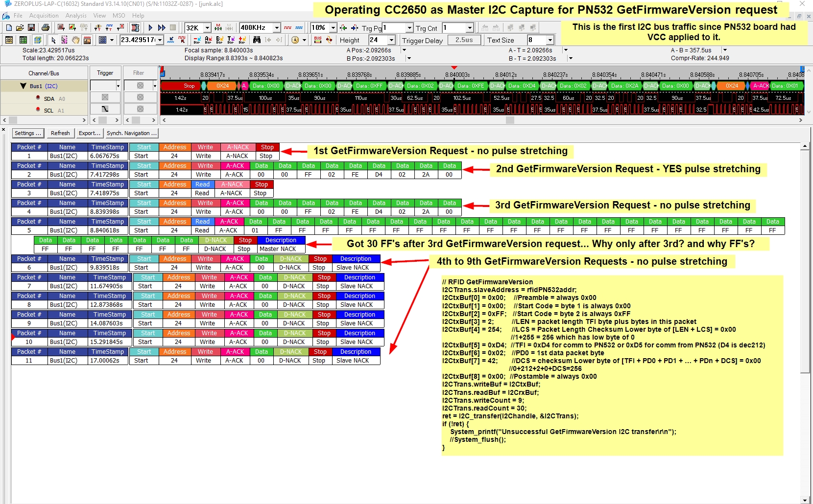Screen dimensions: 813x504
Task: Open the Acquisition menu
Action: tap(44, 16)
